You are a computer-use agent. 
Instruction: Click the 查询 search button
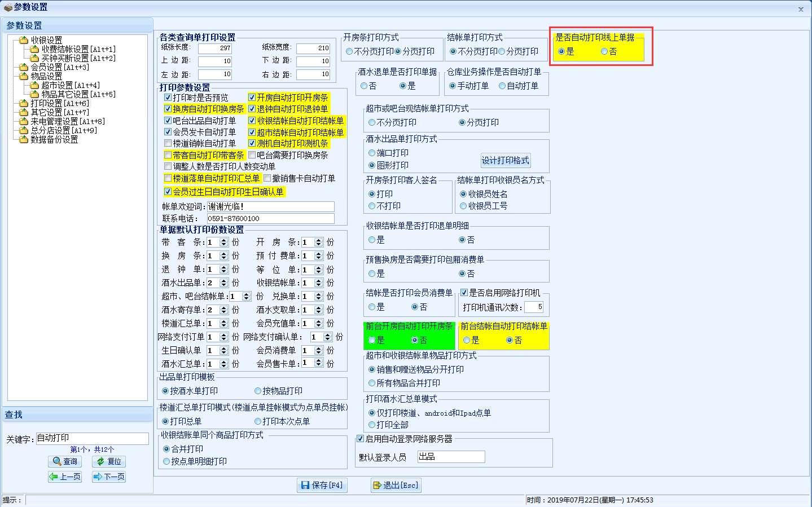click(x=65, y=461)
